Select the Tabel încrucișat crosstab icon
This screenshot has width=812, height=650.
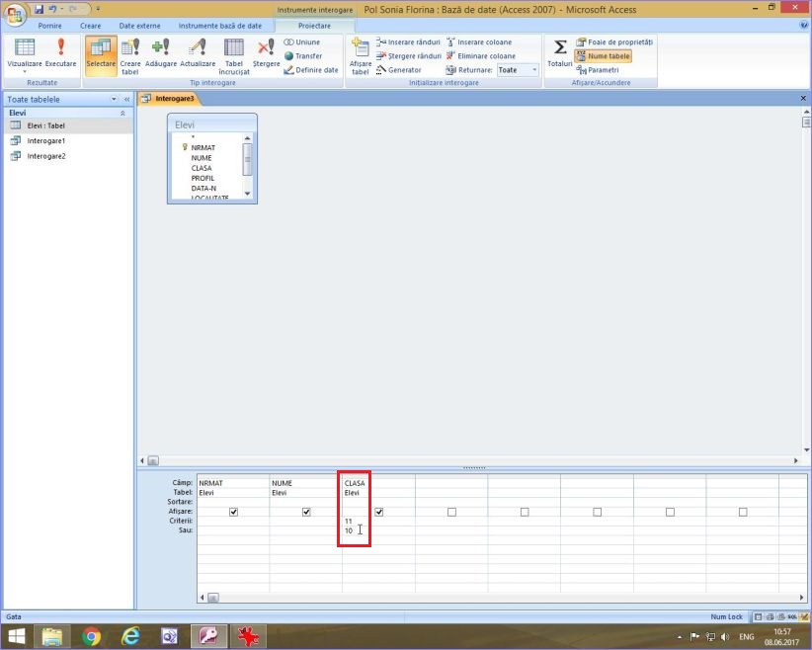234,55
